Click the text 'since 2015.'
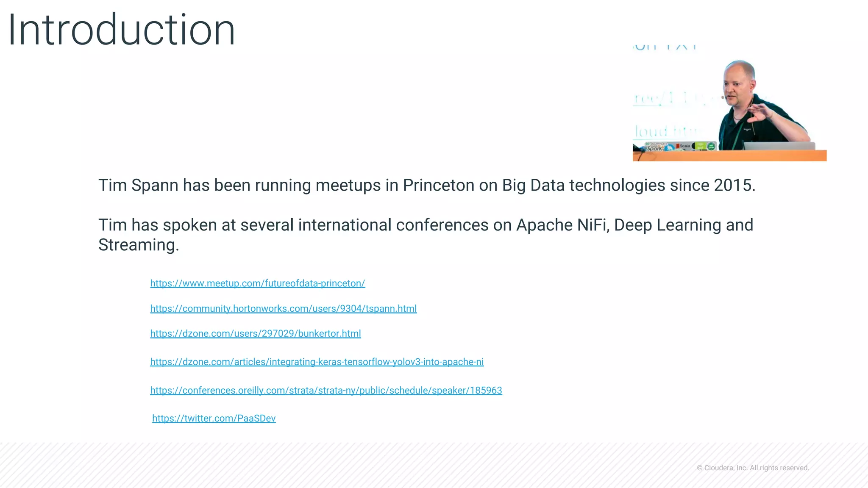Image resolution: width=868 pixels, height=488 pixels. coord(712,186)
